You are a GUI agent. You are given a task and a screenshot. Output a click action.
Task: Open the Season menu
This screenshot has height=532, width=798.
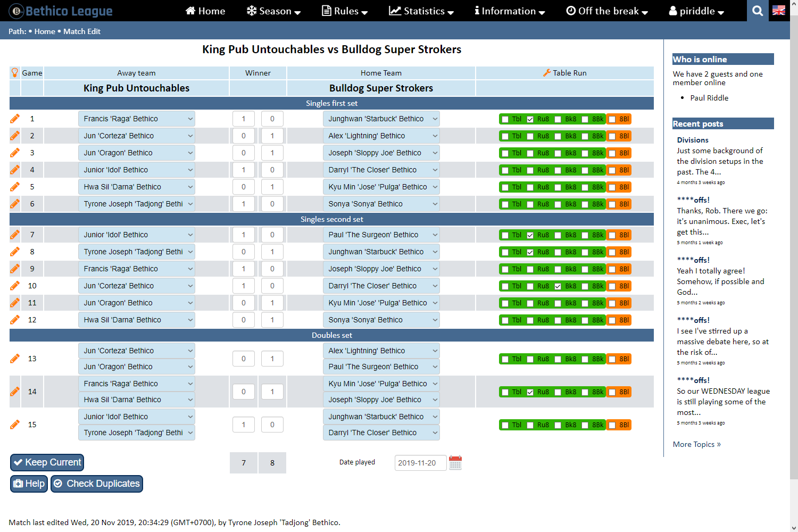pyautogui.click(x=274, y=11)
